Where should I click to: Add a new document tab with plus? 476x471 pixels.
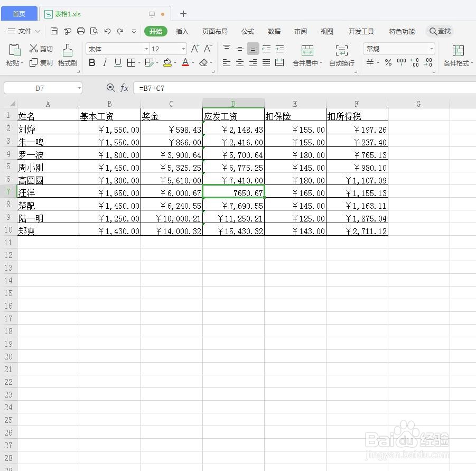point(183,14)
